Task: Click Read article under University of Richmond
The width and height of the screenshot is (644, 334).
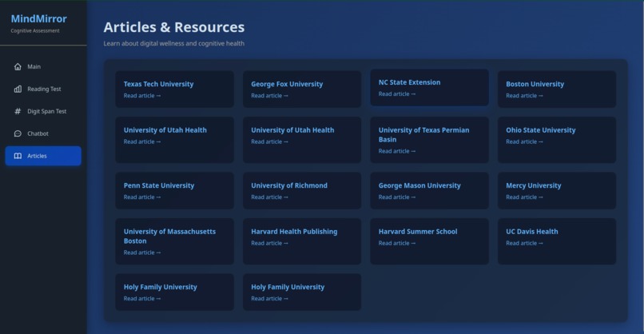Action: pos(269,197)
